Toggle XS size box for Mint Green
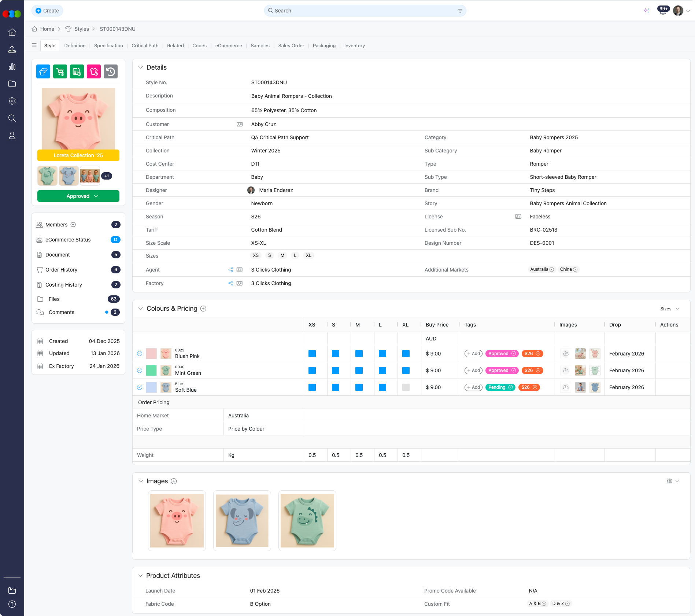The width and height of the screenshot is (695, 616). click(x=312, y=370)
